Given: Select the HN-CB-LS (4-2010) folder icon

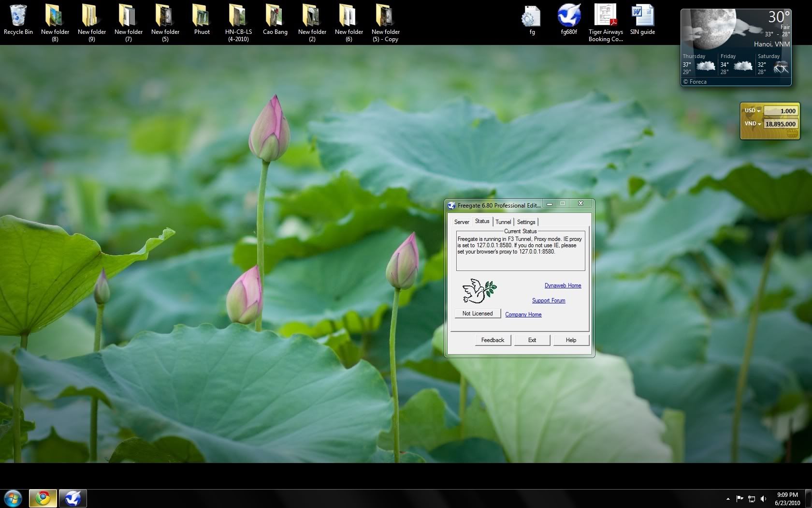Looking at the screenshot, I should (238, 22).
